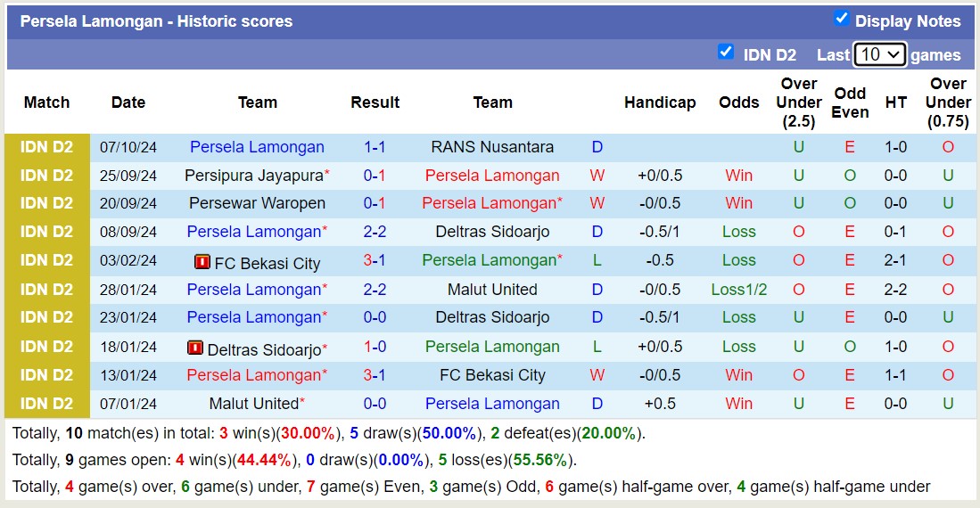The image size is (980, 508).
Task: Click the Over Under (2.5) column header
Action: coord(799,102)
